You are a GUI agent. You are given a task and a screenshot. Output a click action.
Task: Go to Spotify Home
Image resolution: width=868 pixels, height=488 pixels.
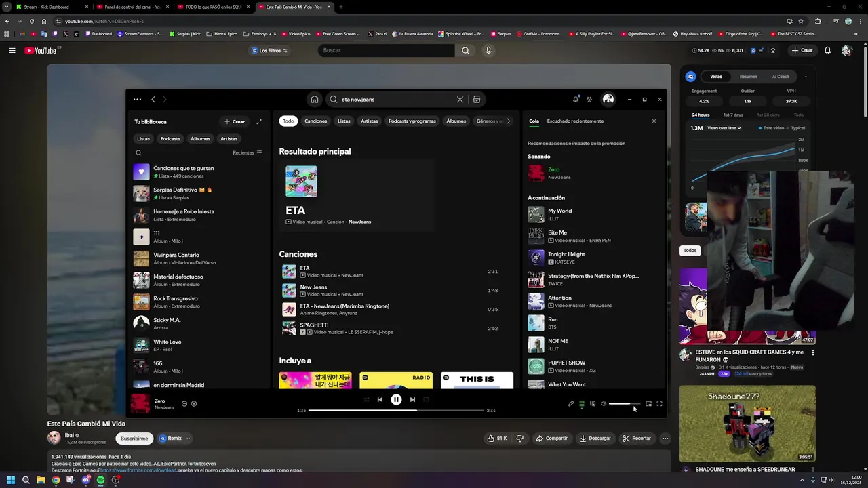pyautogui.click(x=315, y=99)
